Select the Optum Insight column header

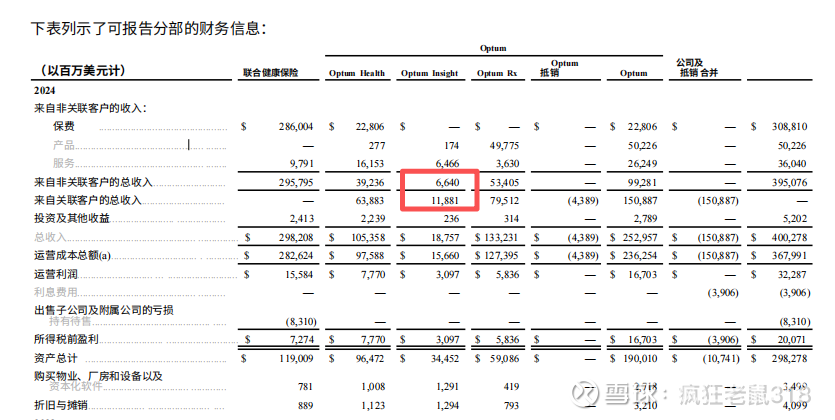pos(429,73)
